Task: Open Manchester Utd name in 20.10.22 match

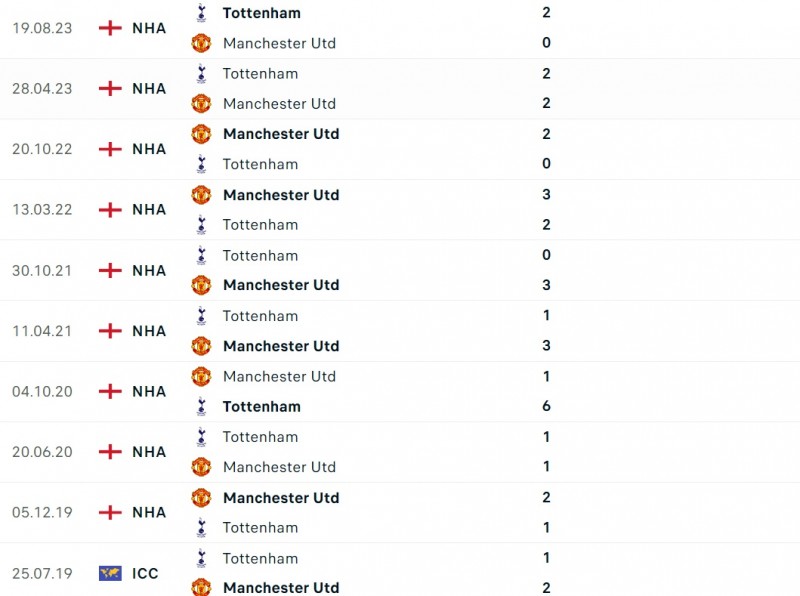Action: tap(281, 134)
